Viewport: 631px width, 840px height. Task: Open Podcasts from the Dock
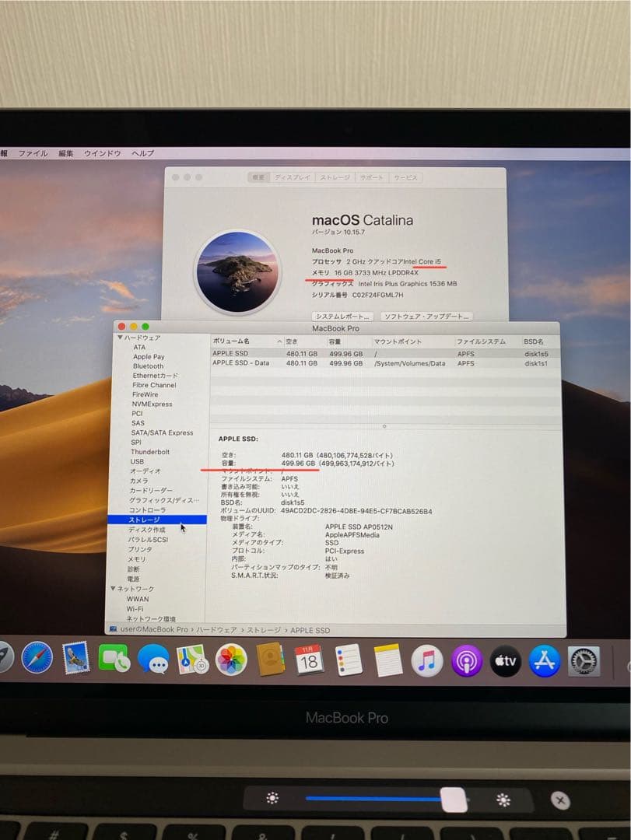464,660
